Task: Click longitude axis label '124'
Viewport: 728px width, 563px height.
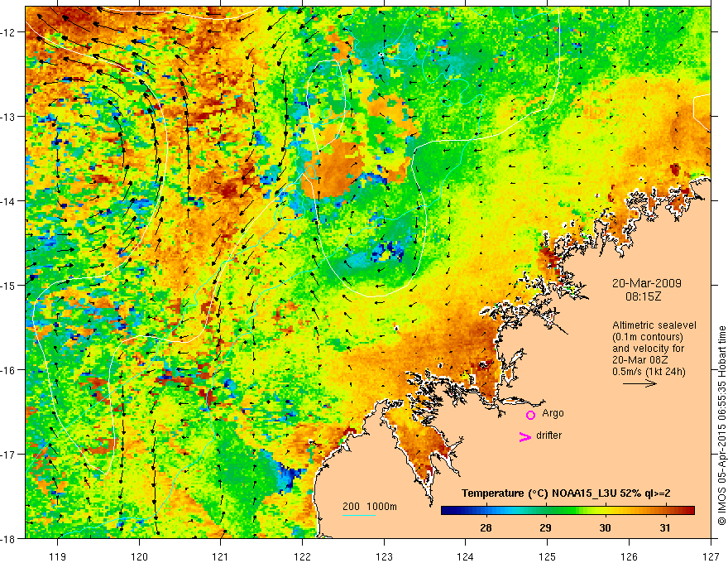Action: pyautogui.click(x=466, y=556)
